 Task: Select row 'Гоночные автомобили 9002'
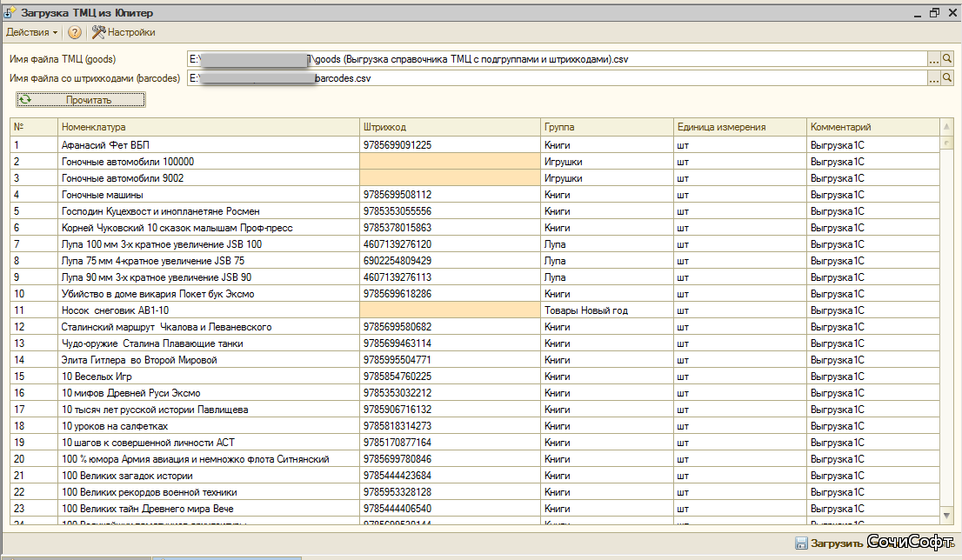click(475, 178)
